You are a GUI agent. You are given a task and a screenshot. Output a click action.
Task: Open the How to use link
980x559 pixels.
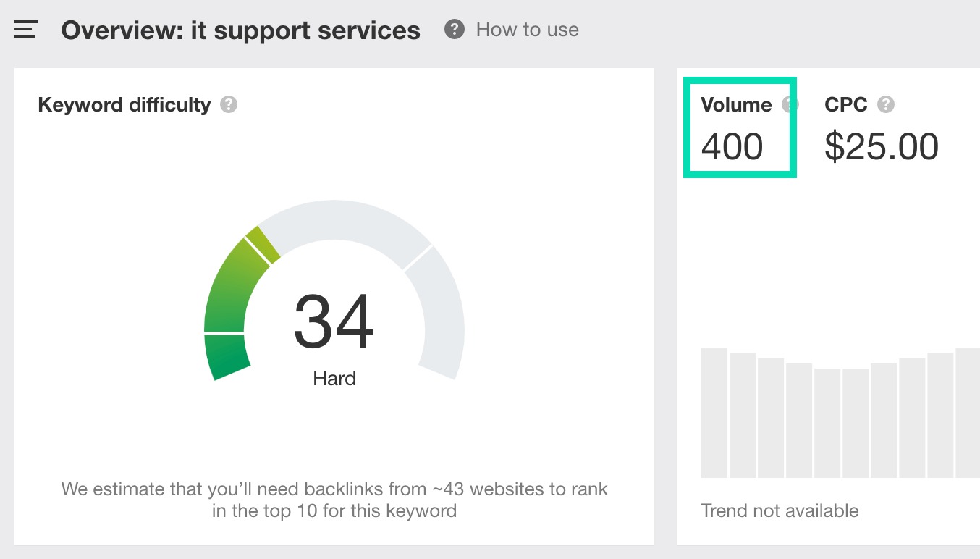[x=528, y=30]
